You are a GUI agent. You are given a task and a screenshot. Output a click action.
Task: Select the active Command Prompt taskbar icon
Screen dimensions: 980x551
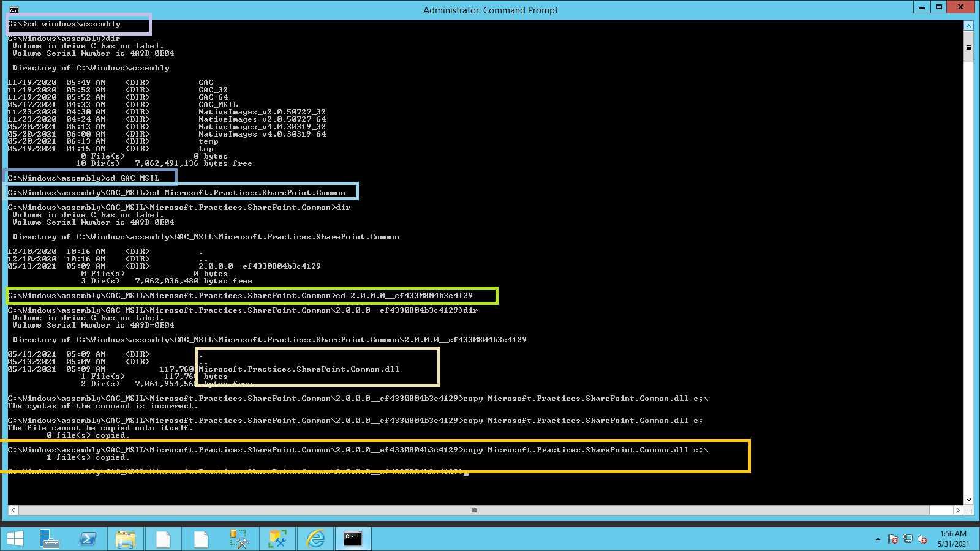coord(353,539)
